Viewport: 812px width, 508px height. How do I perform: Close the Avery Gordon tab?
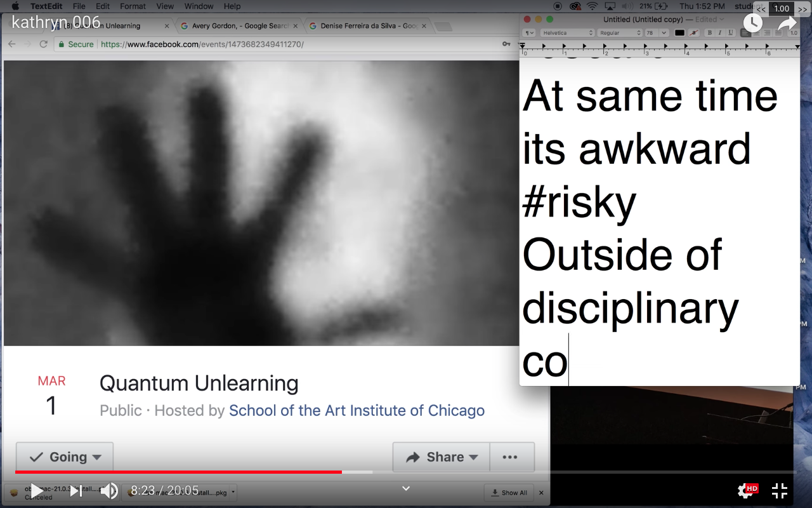(296, 26)
